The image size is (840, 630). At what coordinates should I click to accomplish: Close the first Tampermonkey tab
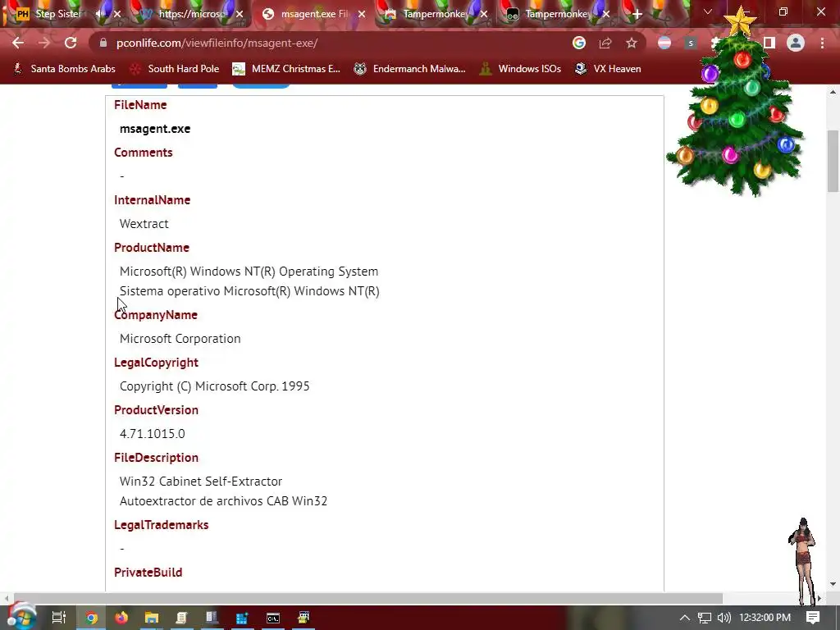484,14
